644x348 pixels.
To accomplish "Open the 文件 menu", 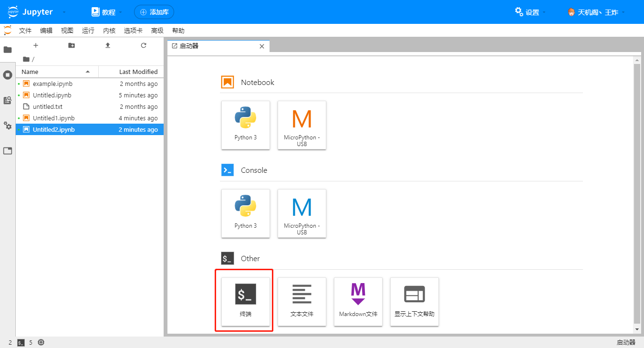I will pos(25,31).
